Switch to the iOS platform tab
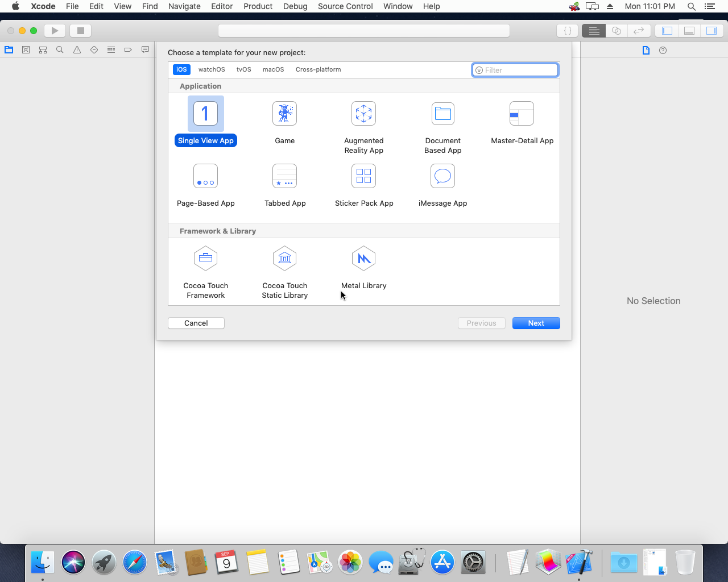 coord(181,69)
